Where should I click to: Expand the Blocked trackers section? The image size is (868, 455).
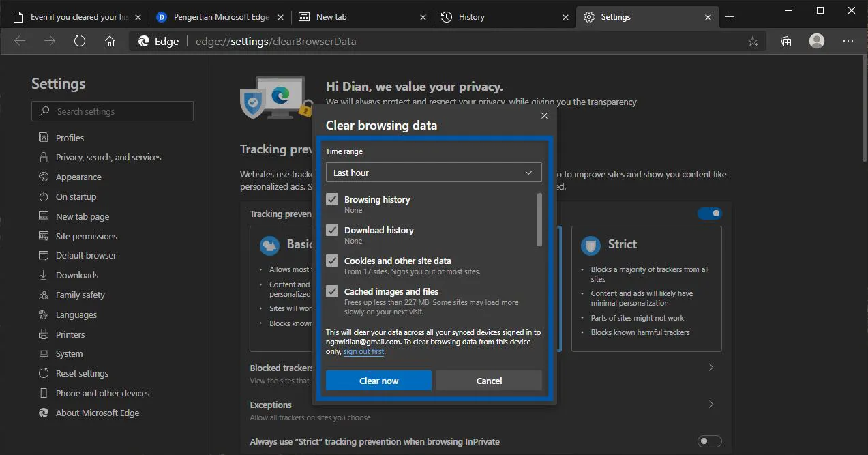coord(710,367)
